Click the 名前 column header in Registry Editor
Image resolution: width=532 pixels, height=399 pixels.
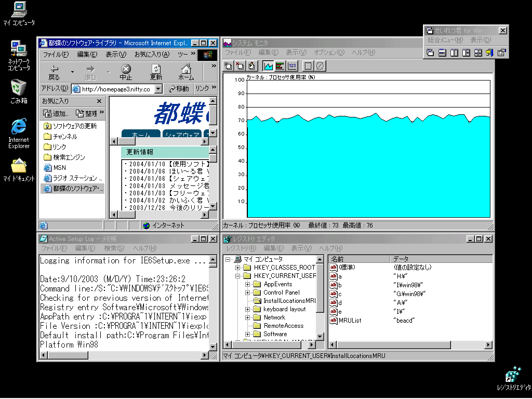[x=360, y=259]
